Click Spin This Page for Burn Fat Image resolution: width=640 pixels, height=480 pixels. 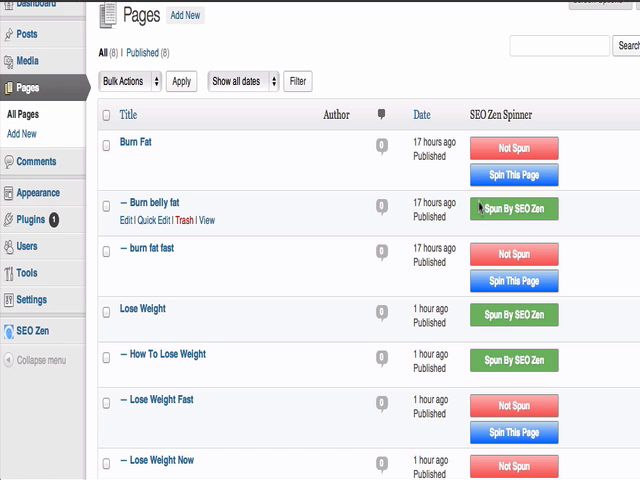[x=514, y=175]
